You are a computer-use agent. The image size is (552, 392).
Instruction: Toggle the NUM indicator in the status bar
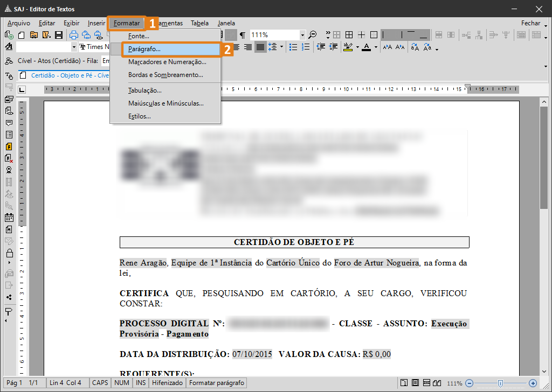pos(122,383)
